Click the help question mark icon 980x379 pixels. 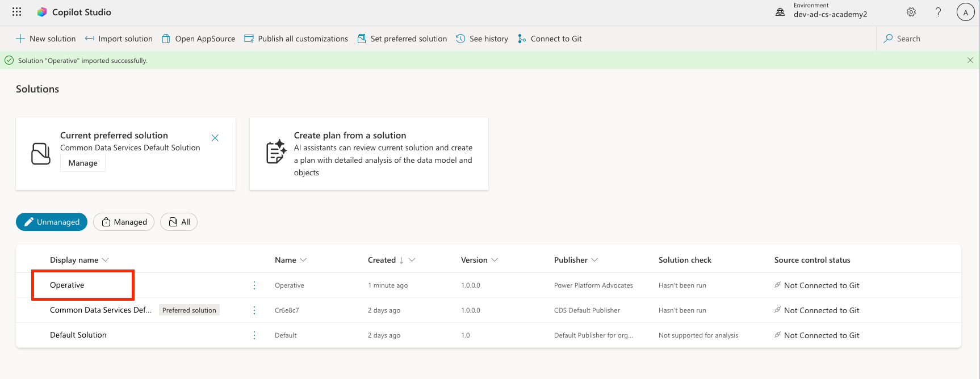click(938, 12)
